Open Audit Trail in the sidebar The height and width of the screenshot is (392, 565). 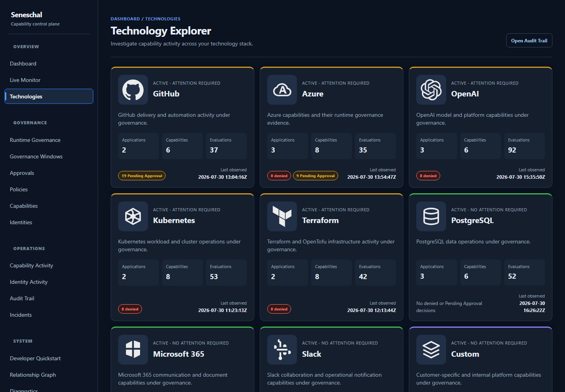tap(49, 298)
